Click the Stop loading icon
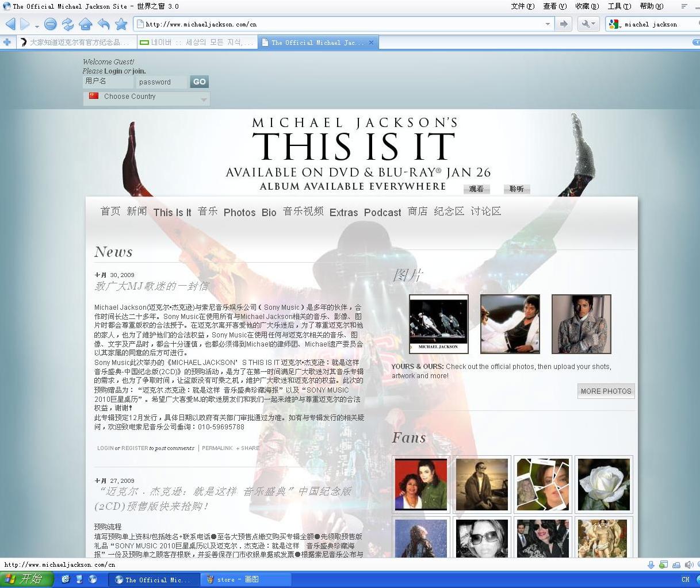 click(50, 24)
